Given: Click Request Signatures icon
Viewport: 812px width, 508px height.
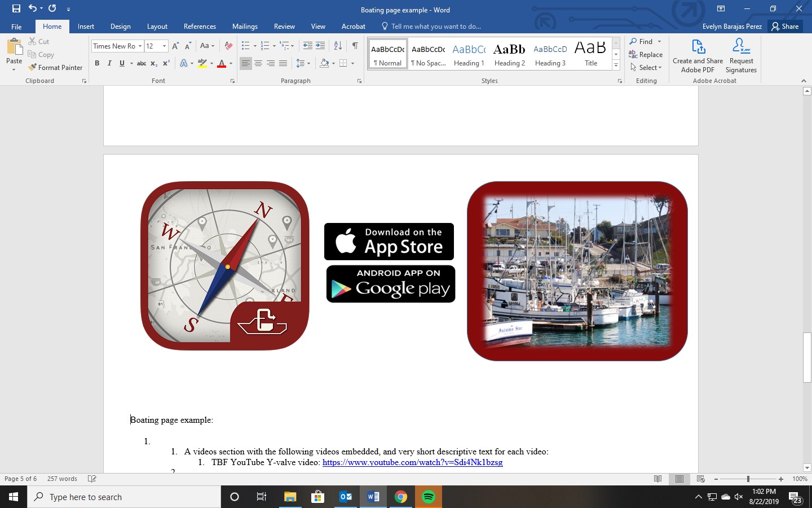Looking at the screenshot, I should click(x=741, y=55).
